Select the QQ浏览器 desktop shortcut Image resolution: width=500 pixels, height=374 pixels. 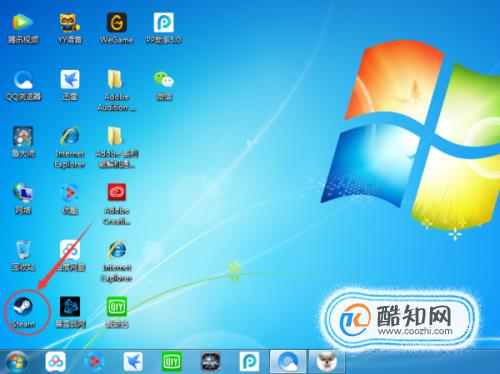point(23,85)
